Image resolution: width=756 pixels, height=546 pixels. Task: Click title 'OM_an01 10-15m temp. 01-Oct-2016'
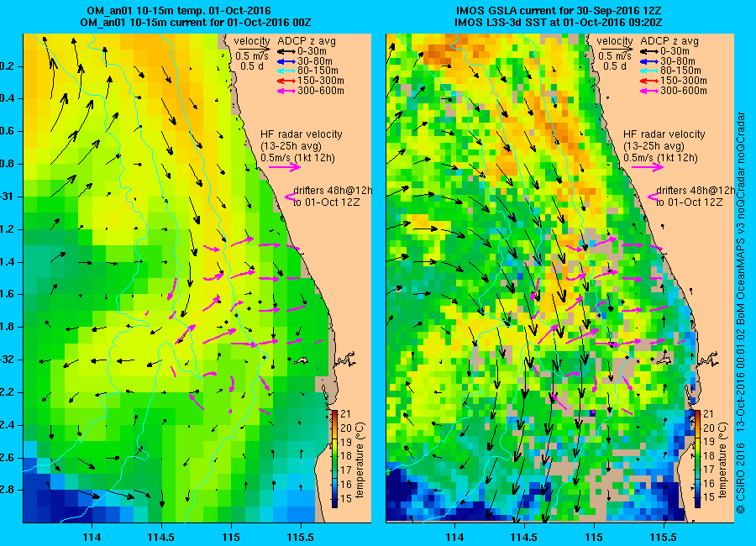(179, 11)
